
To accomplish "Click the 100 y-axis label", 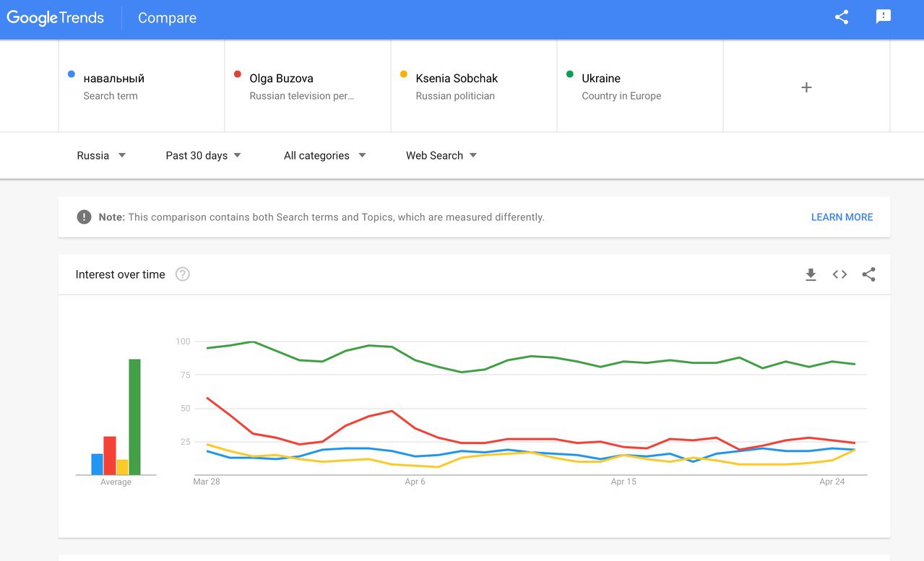I will click(183, 342).
